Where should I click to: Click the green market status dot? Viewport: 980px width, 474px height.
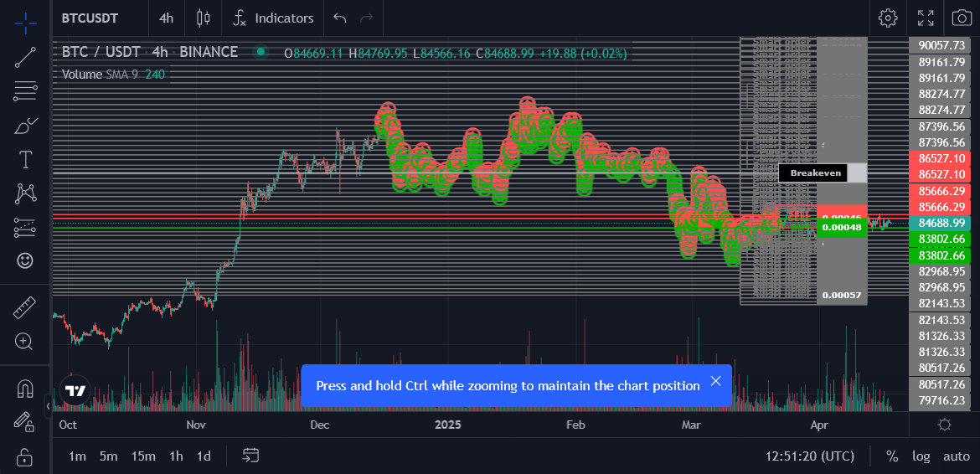pyautogui.click(x=260, y=52)
